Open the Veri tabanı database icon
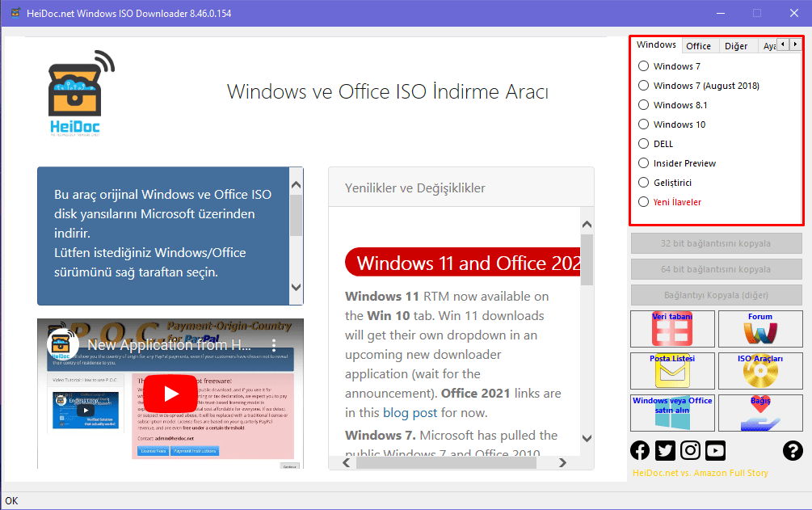Viewport: 812px width, 510px height. click(x=672, y=329)
